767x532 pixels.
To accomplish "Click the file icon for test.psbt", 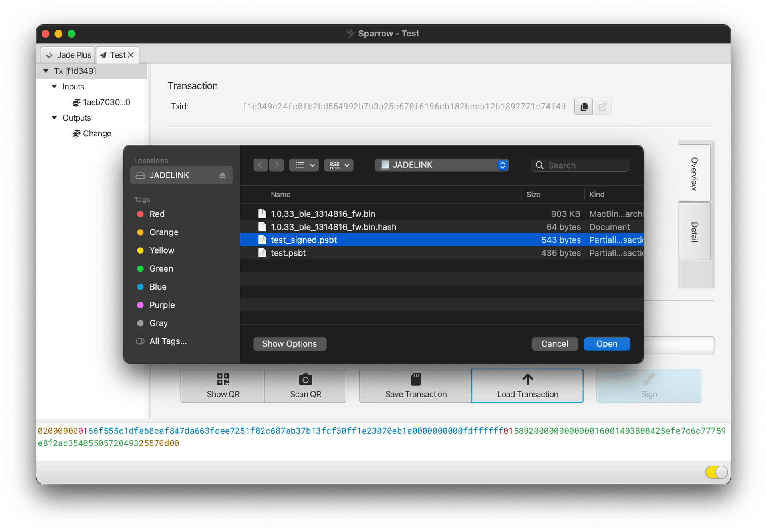I will tap(262, 253).
